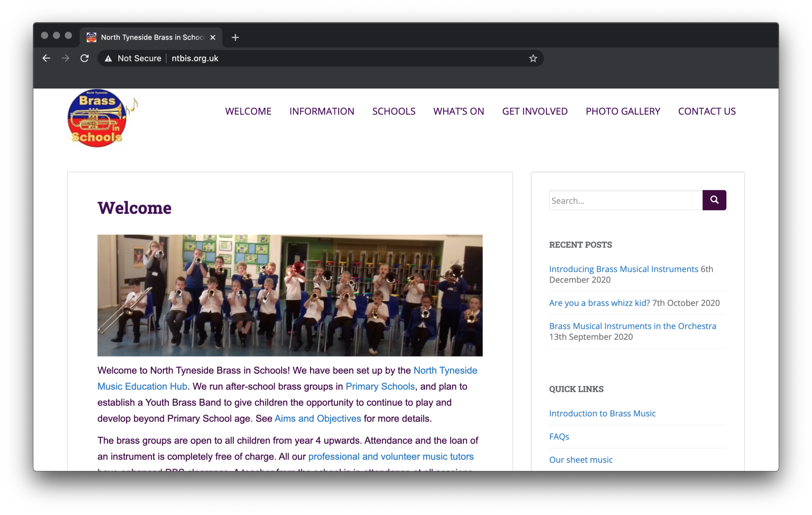Open the GET INVOLVED menu item

[x=535, y=111]
